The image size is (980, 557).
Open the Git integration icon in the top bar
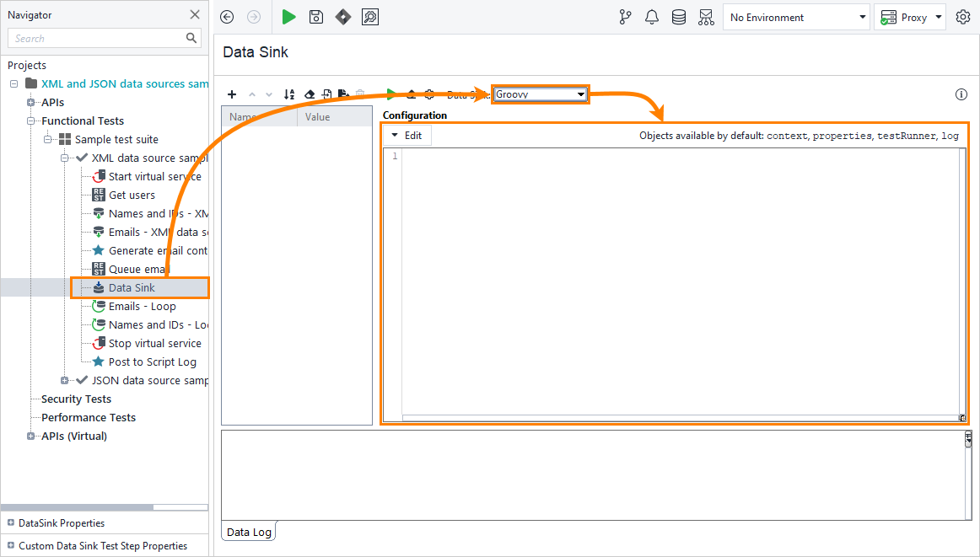tap(625, 17)
